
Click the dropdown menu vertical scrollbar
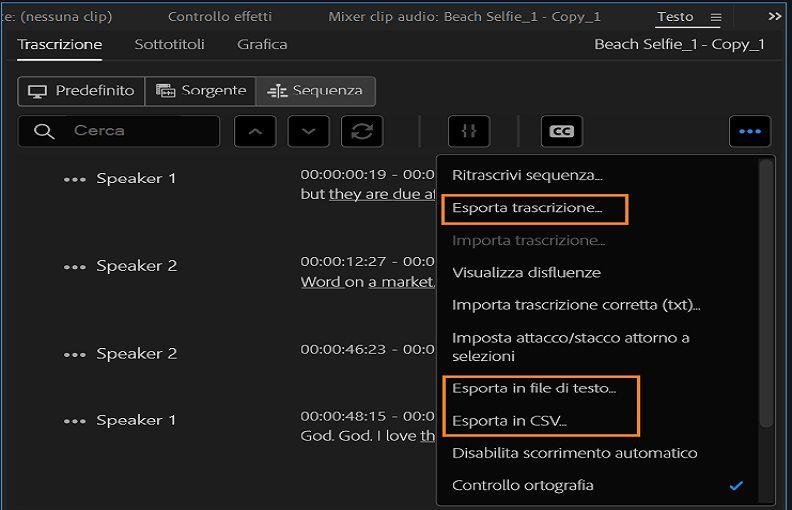(766, 293)
